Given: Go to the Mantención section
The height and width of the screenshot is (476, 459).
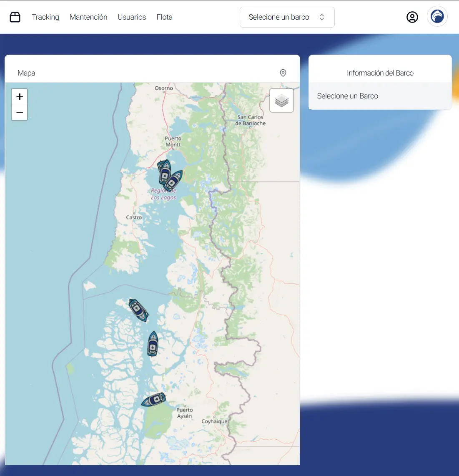Looking at the screenshot, I should tap(88, 17).
